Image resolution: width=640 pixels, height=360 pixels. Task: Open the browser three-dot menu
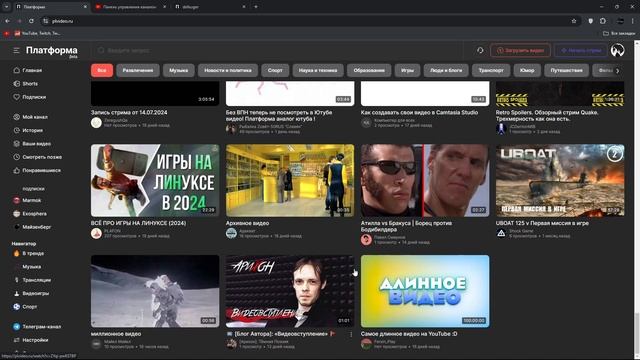click(633, 21)
